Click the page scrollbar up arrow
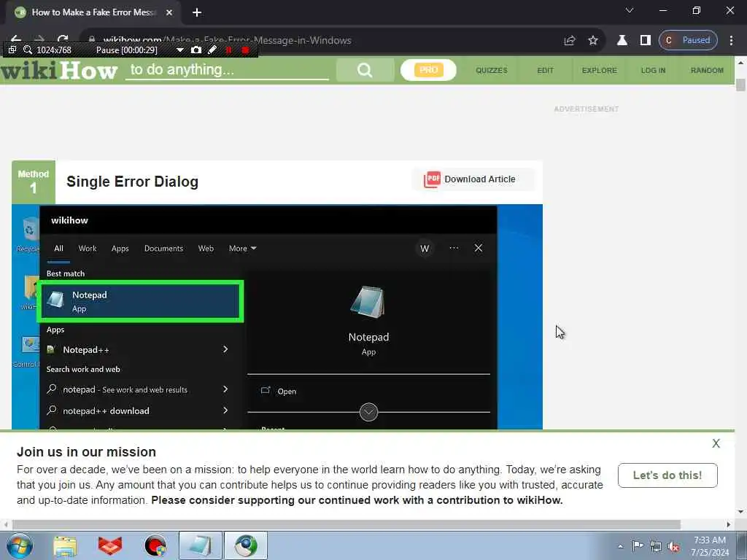The width and height of the screenshot is (747, 560). click(740, 62)
